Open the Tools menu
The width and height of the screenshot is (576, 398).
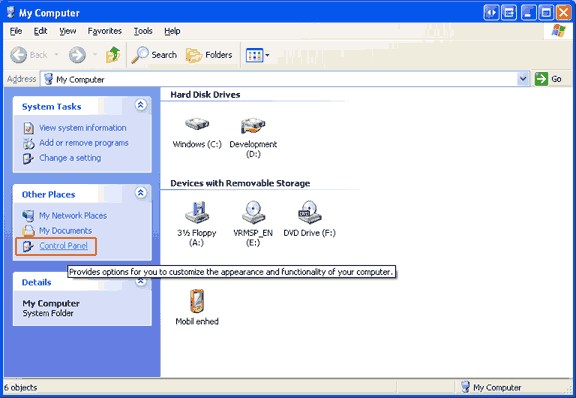pyautogui.click(x=143, y=31)
